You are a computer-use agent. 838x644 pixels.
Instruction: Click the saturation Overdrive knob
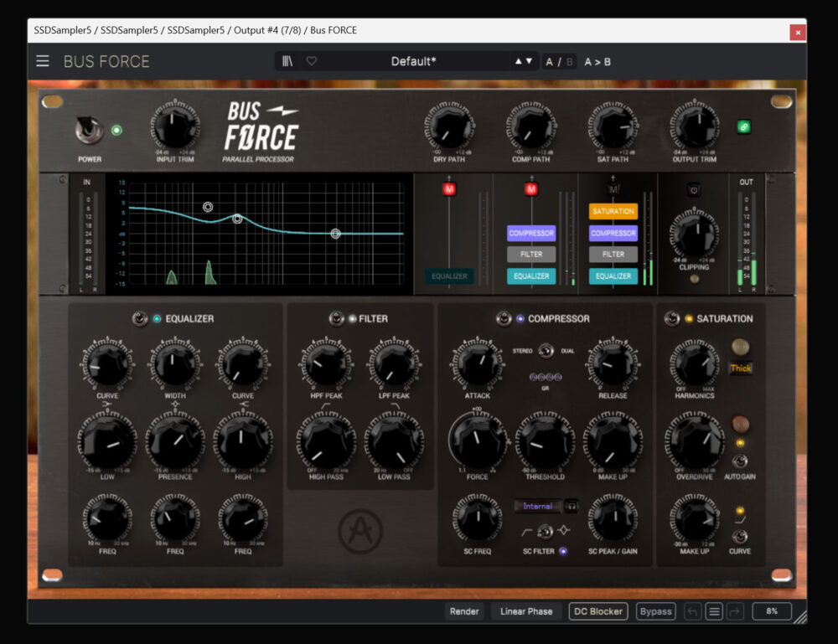point(695,440)
